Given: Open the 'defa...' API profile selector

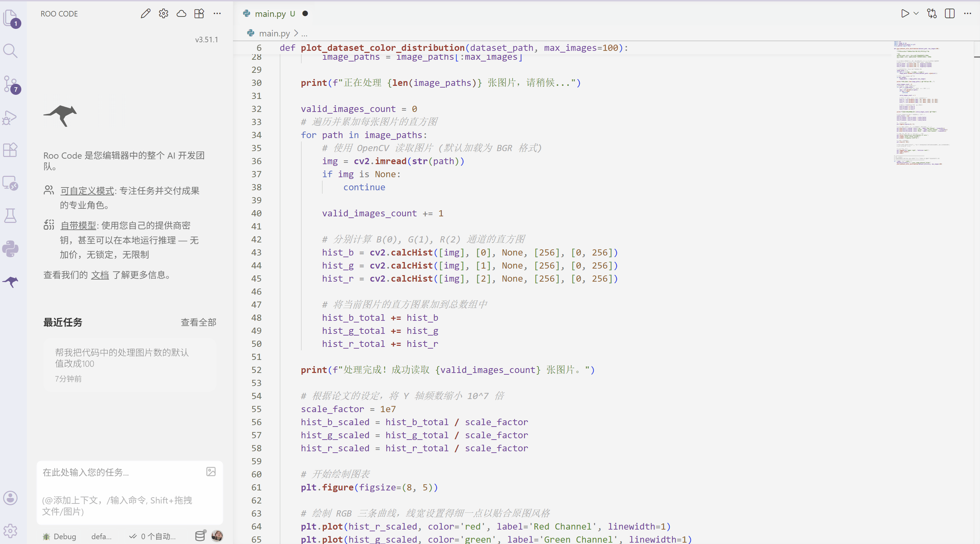Looking at the screenshot, I should 101,536.
